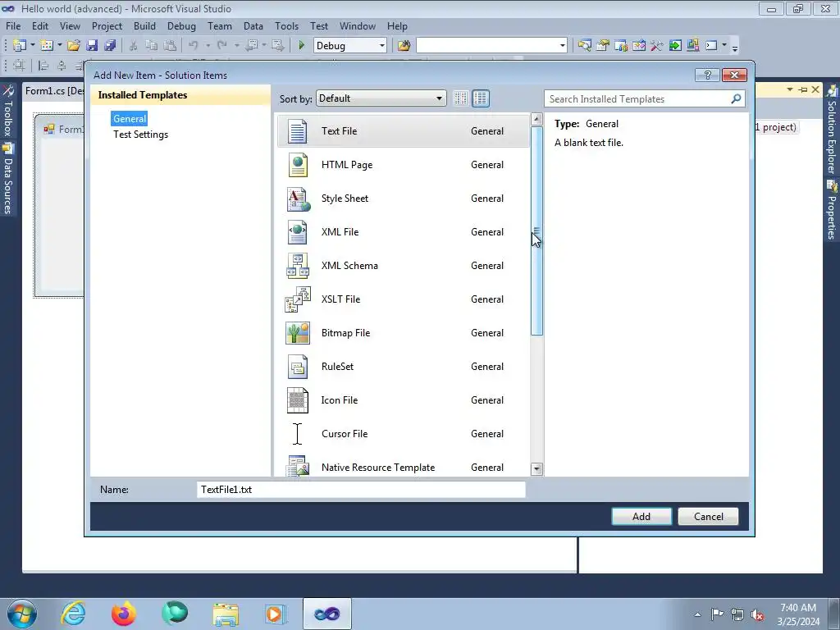Click the Toolbox toolbar icon with wrench
The width and height of the screenshot is (840, 630).
coord(657,46)
